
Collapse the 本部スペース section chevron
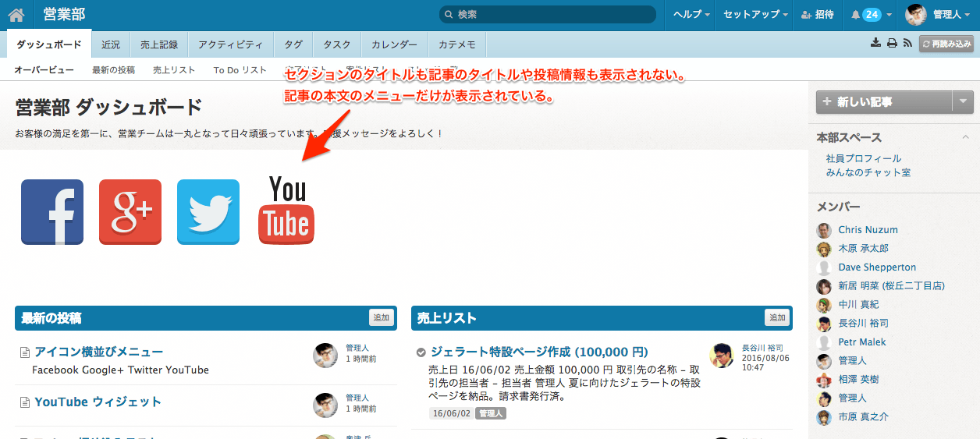pos(966,137)
